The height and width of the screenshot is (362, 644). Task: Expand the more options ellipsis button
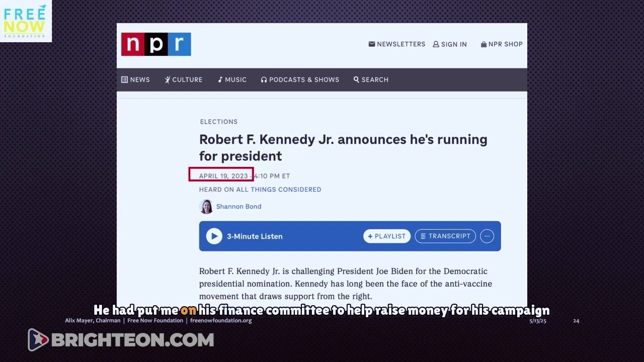tap(487, 236)
